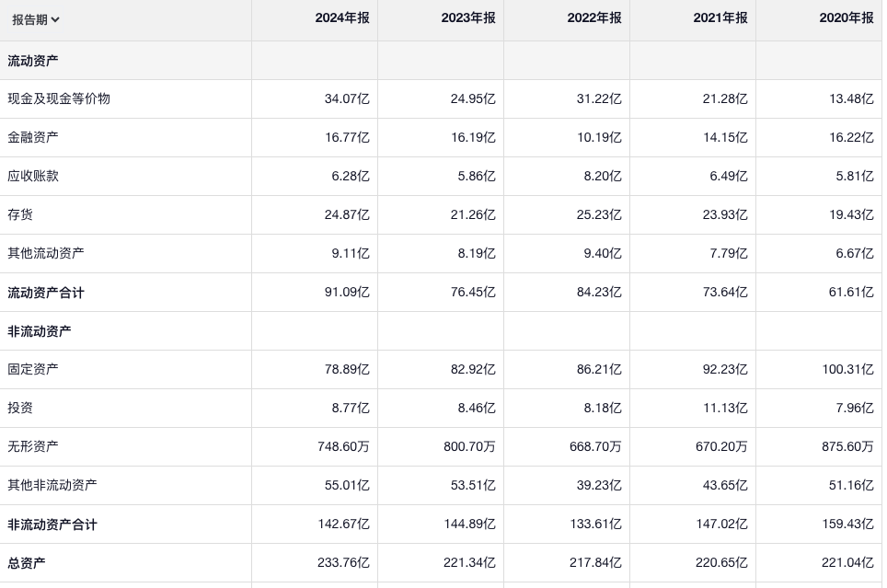Click the 无形资产 row label

pyautogui.click(x=33, y=446)
